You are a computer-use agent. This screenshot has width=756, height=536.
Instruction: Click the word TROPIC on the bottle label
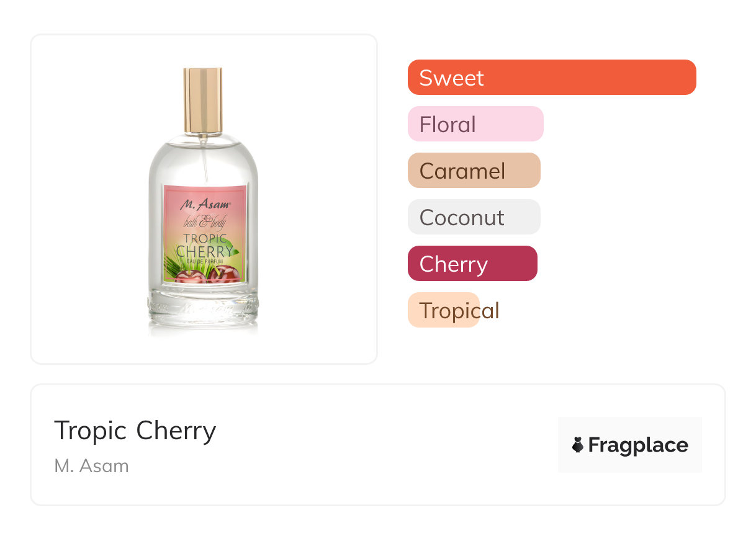[x=202, y=239]
